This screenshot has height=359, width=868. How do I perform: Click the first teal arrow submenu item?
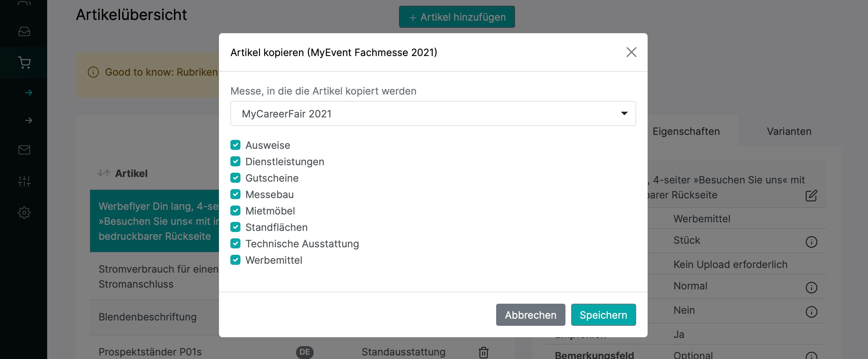point(29,93)
